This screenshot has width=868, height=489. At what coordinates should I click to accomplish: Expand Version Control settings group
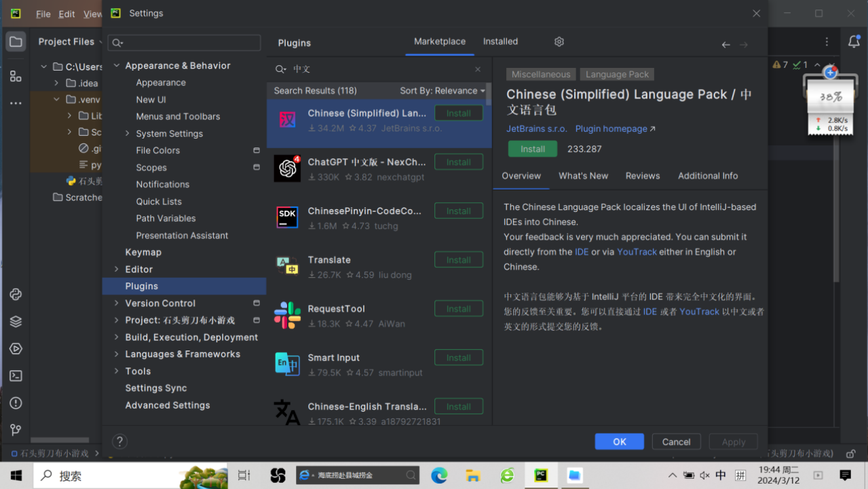coord(117,304)
